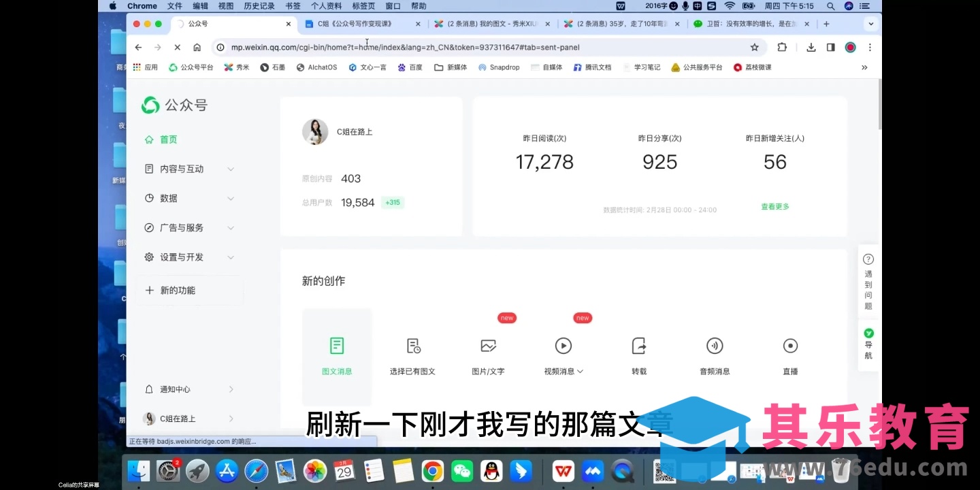Expand the 内容与互动 sidebar section
This screenshot has height=490, width=980.
tap(189, 169)
